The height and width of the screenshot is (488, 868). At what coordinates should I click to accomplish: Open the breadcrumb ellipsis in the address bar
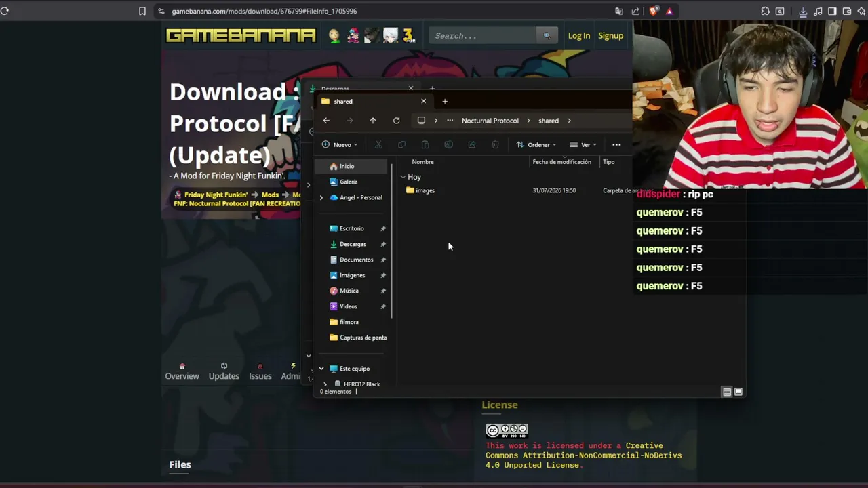(x=450, y=121)
